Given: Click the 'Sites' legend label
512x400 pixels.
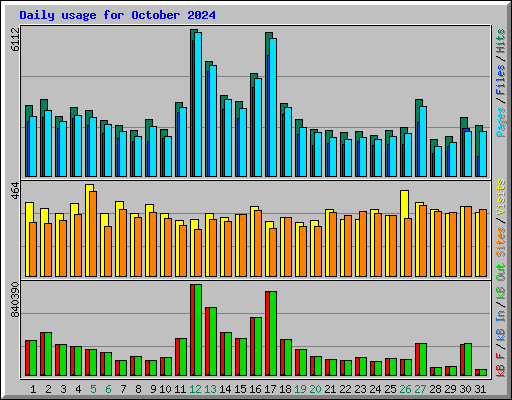Looking at the screenshot, I should (x=501, y=242).
